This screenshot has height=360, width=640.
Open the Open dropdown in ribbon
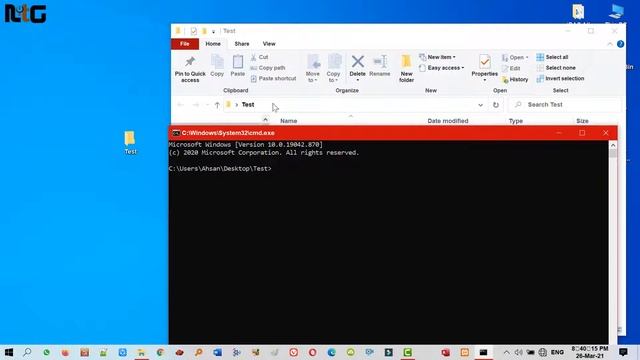click(515, 58)
